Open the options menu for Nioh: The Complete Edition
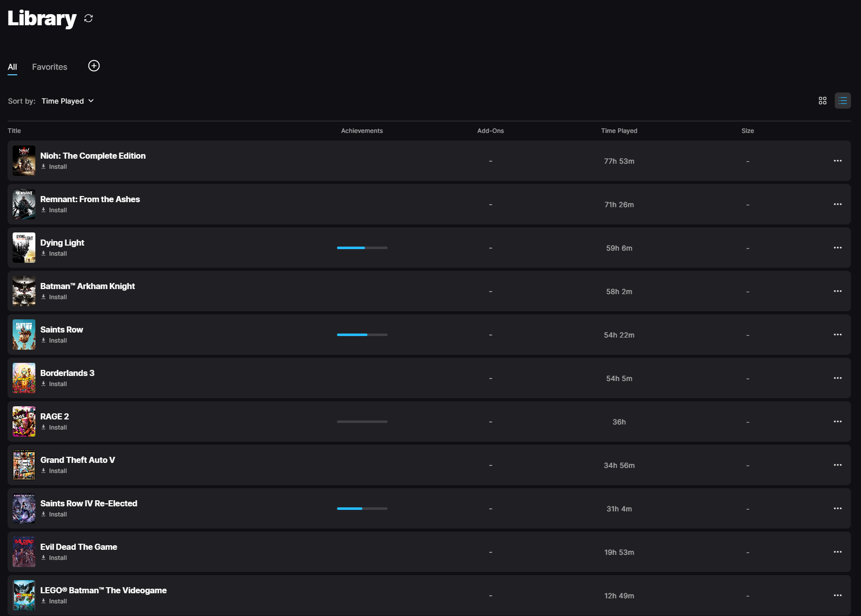The width and height of the screenshot is (861, 616). pos(838,161)
